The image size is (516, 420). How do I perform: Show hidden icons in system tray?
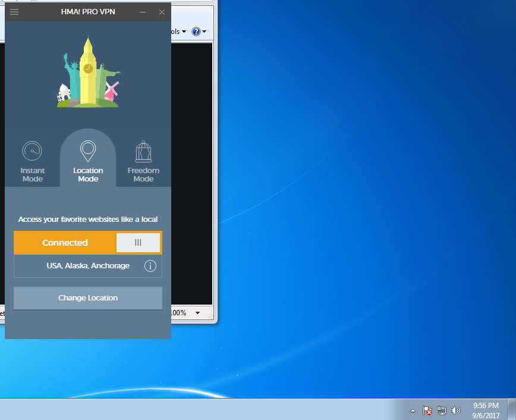pos(413,410)
